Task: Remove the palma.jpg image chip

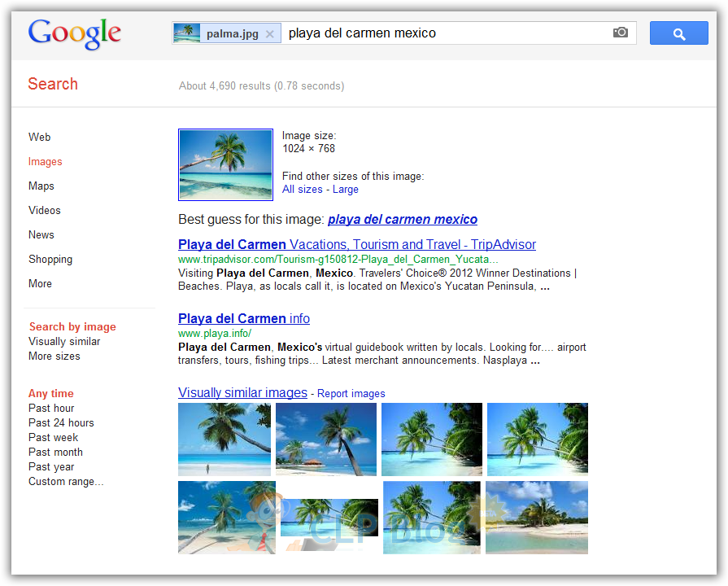Action: (x=270, y=34)
